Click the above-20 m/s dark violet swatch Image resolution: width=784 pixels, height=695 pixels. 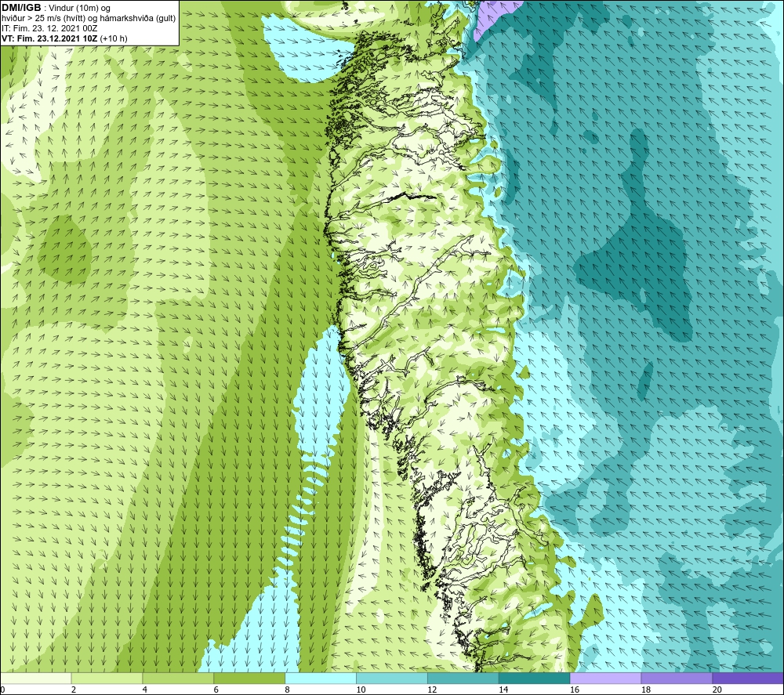(x=748, y=678)
